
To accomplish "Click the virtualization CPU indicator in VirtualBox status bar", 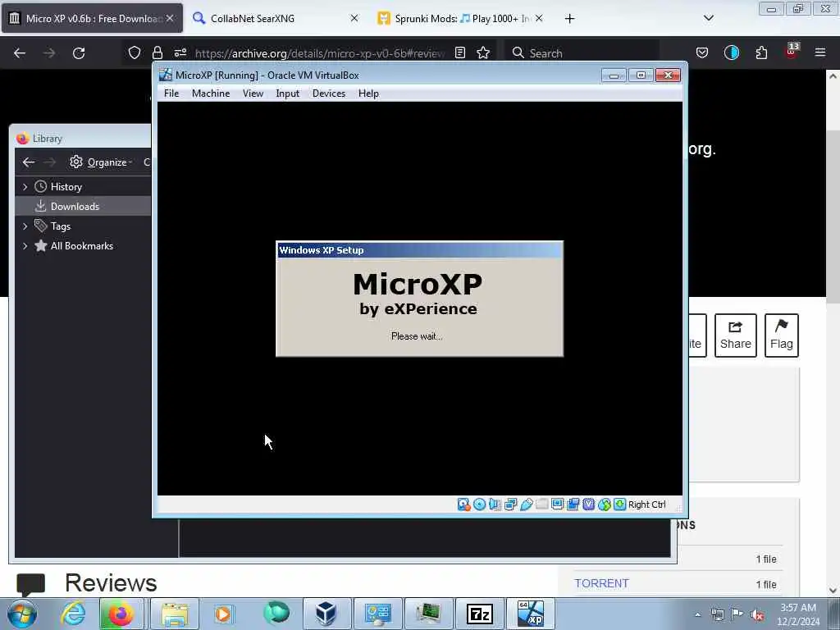I will [x=589, y=504].
